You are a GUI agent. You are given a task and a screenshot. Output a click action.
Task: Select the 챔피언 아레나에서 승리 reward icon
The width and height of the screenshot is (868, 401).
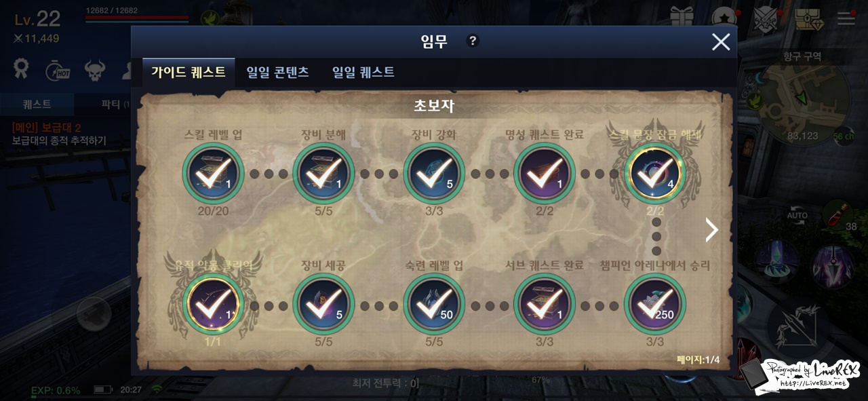point(655,305)
